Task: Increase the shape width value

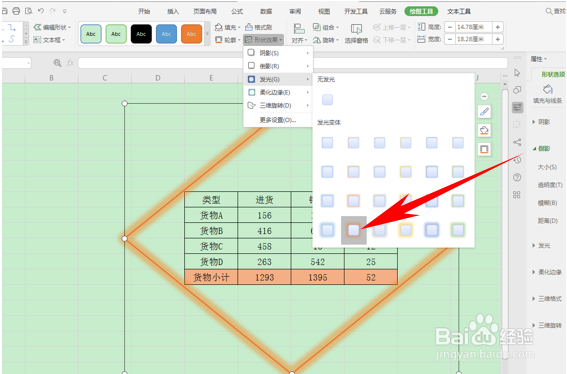Action: 498,39
